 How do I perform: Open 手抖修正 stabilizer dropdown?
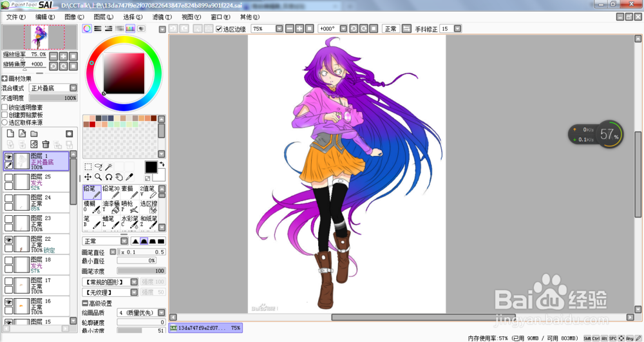[x=457, y=28]
